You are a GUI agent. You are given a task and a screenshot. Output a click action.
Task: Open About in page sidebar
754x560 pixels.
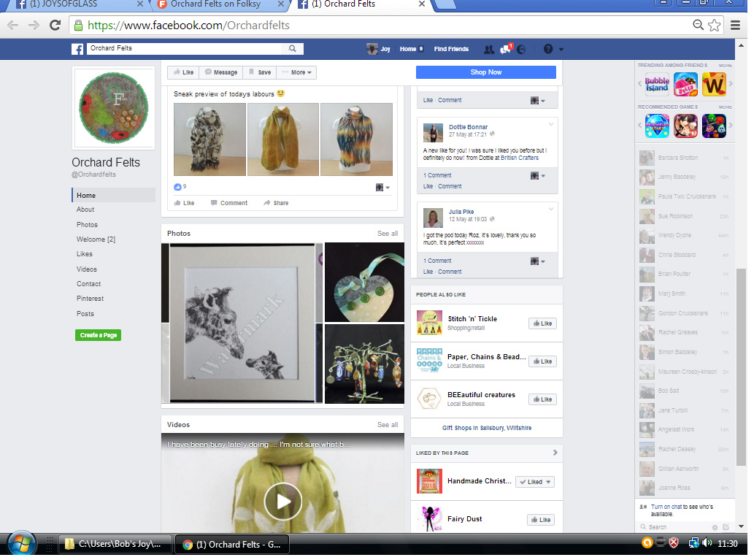pyautogui.click(x=85, y=210)
